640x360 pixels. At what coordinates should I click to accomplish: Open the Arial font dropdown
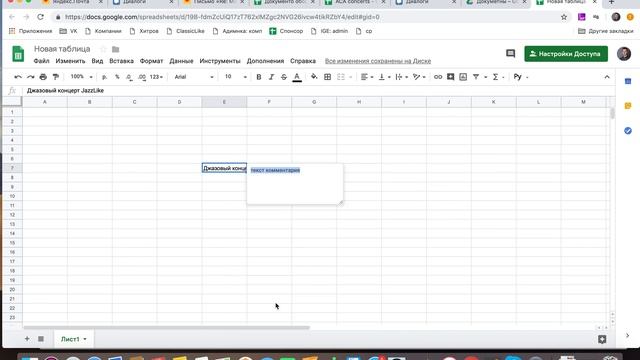(x=194, y=77)
